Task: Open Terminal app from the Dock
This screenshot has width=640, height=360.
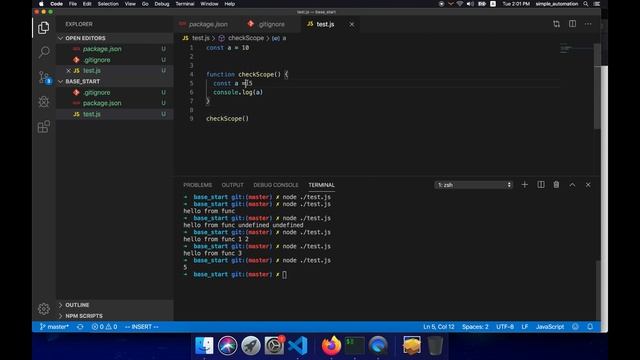Action: pos(354,345)
